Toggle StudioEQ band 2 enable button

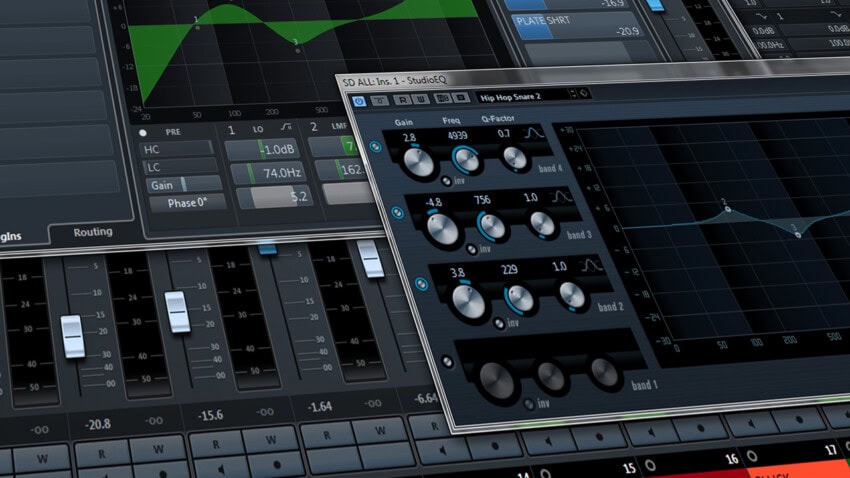pos(421,284)
